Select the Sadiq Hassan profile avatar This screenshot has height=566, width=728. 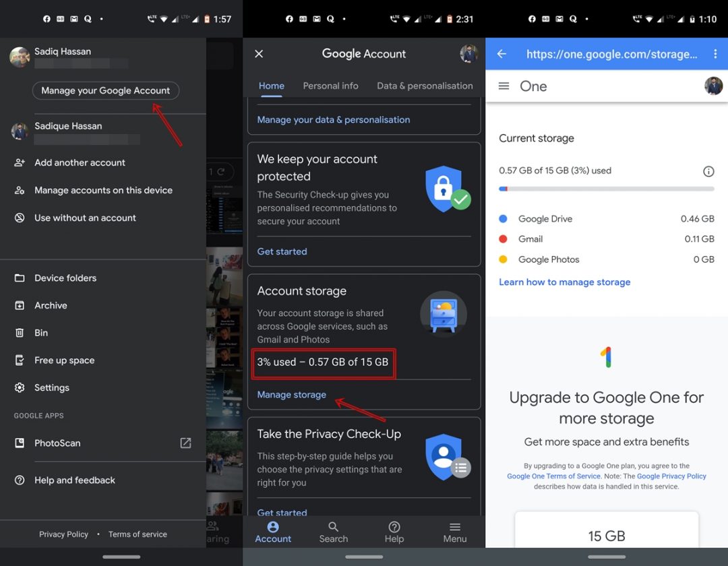click(20, 57)
